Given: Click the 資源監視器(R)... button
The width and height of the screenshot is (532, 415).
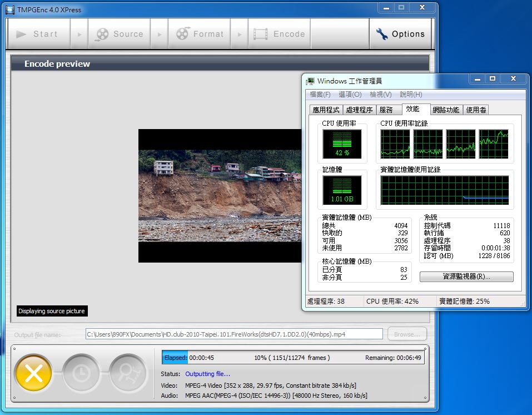Looking at the screenshot, I should tap(466, 276).
